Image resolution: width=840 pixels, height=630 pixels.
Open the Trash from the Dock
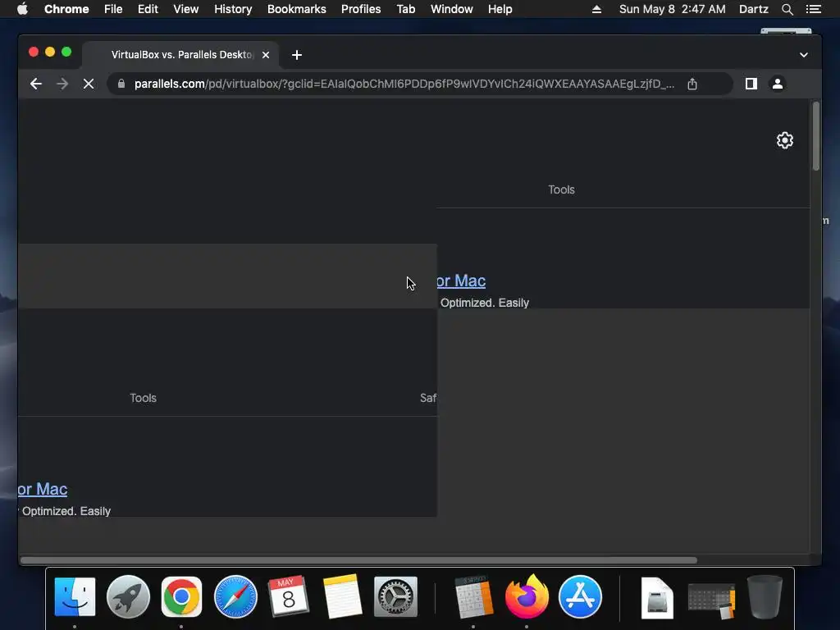coord(765,597)
